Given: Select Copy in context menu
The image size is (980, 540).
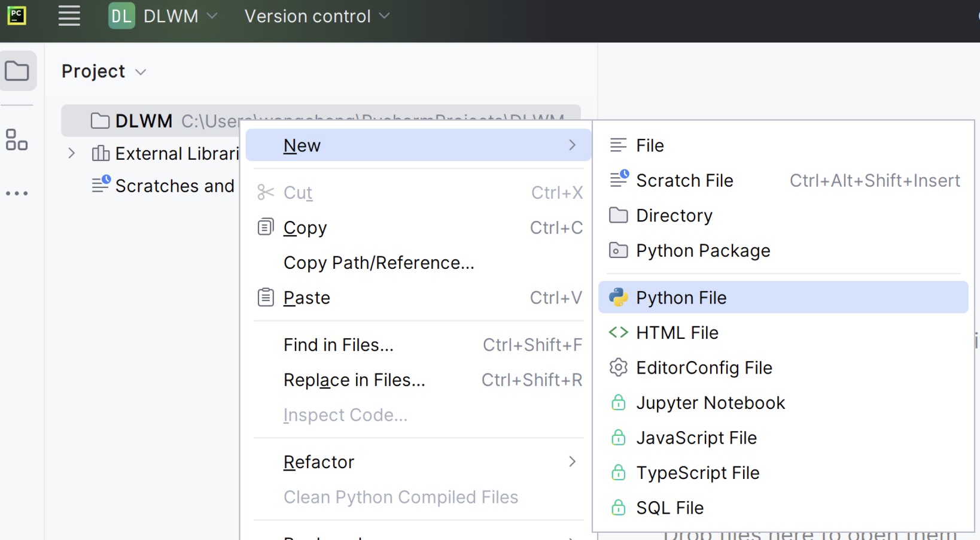Looking at the screenshot, I should [x=418, y=227].
